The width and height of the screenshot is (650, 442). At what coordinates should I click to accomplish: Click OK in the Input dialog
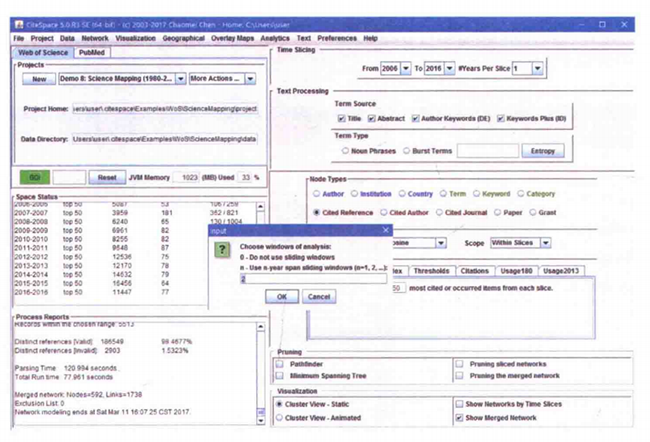click(281, 297)
